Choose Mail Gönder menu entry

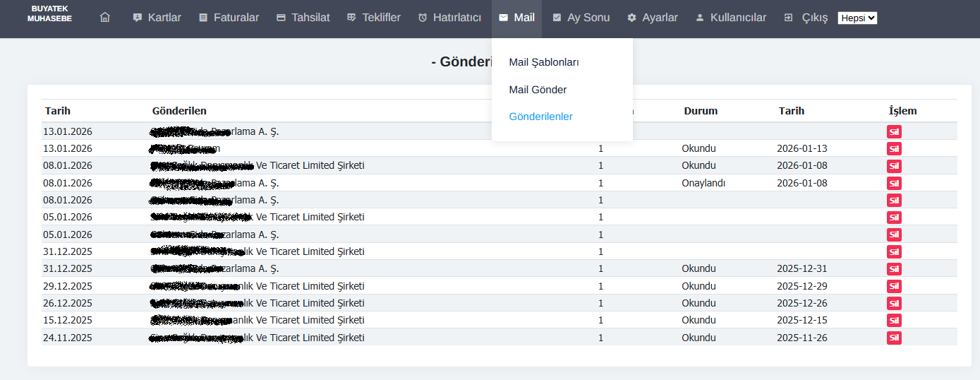(x=538, y=90)
